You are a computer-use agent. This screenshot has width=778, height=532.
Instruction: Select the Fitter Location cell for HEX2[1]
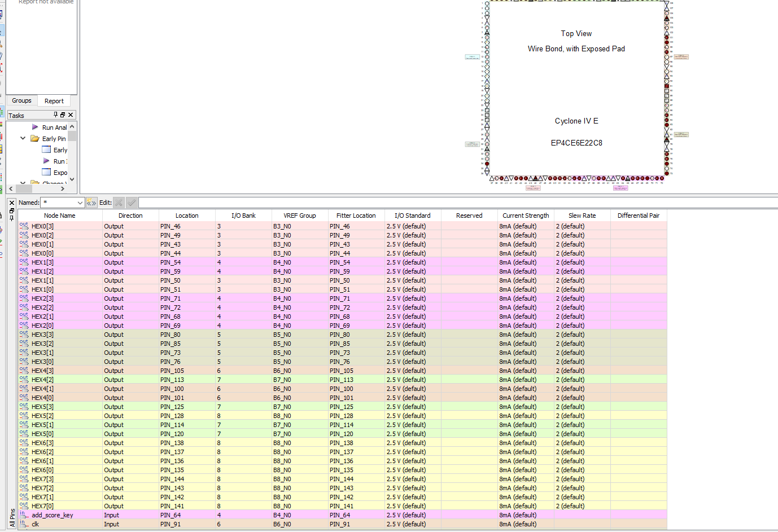356,316
